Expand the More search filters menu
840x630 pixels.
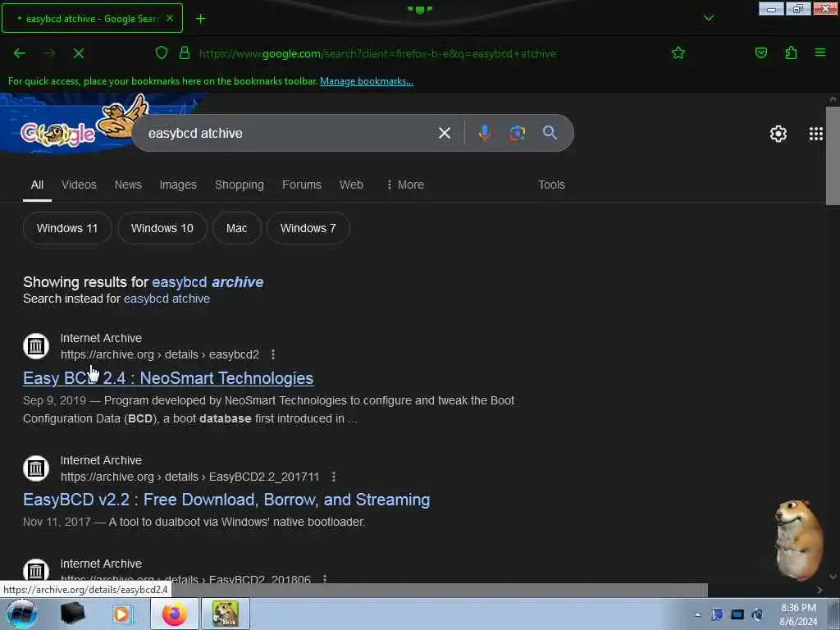405,185
